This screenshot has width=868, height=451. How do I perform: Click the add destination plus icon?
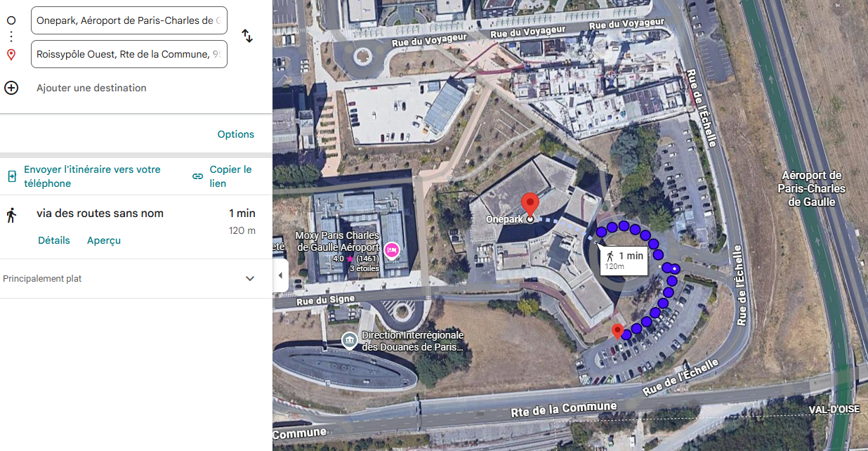[11, 88]
